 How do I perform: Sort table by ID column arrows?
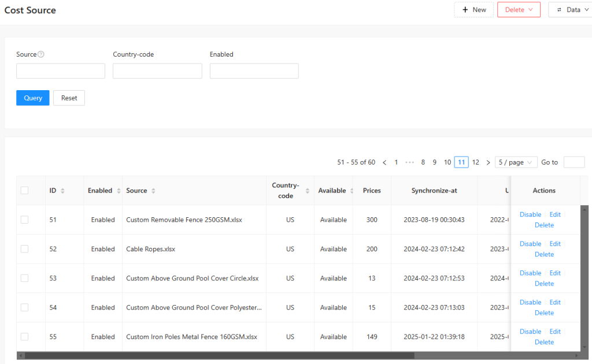click(62, 191)
